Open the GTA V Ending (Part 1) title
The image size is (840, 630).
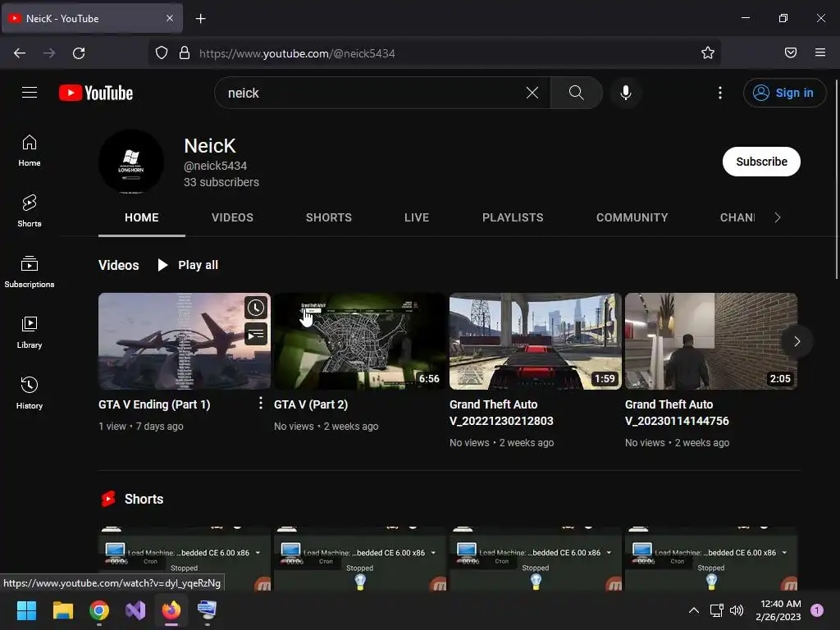[x=154, y=404]
